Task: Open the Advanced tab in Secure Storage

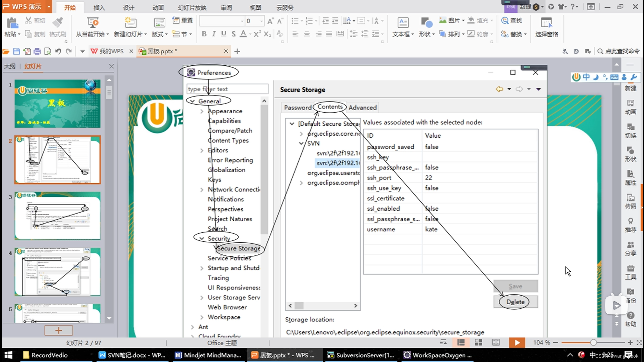Action: (x=363, y=108)
